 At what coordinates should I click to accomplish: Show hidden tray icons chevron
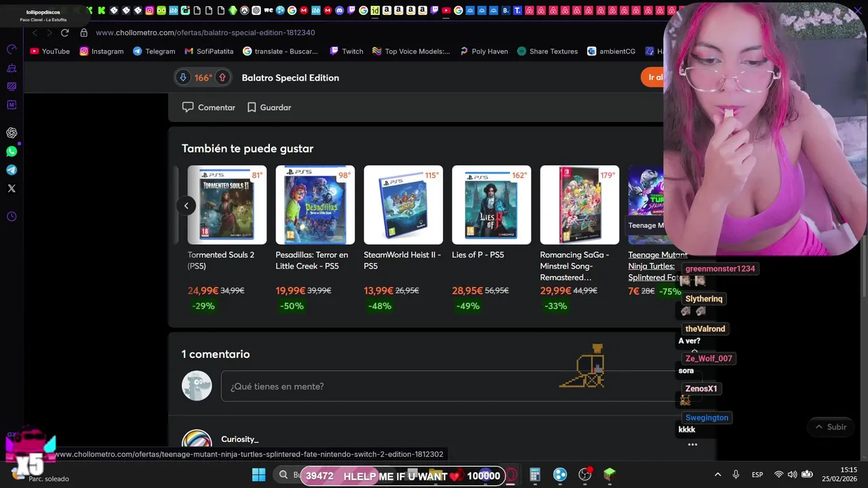coord(717,474)
